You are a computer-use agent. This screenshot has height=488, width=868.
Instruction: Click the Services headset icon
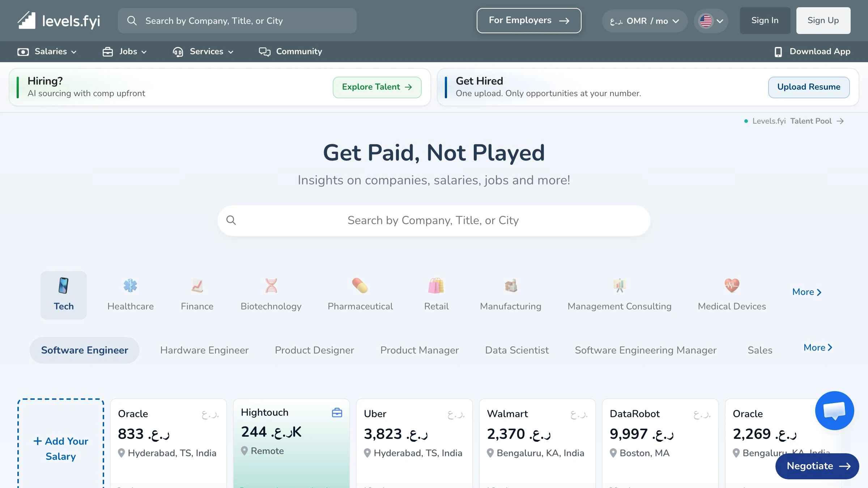pos(178,52)
